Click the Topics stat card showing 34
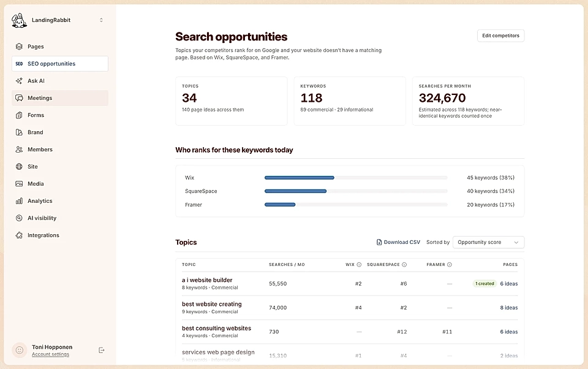Image resolution: width=588 pixels, height=369 pixels. pyautogui.click(x=232, y=101)
